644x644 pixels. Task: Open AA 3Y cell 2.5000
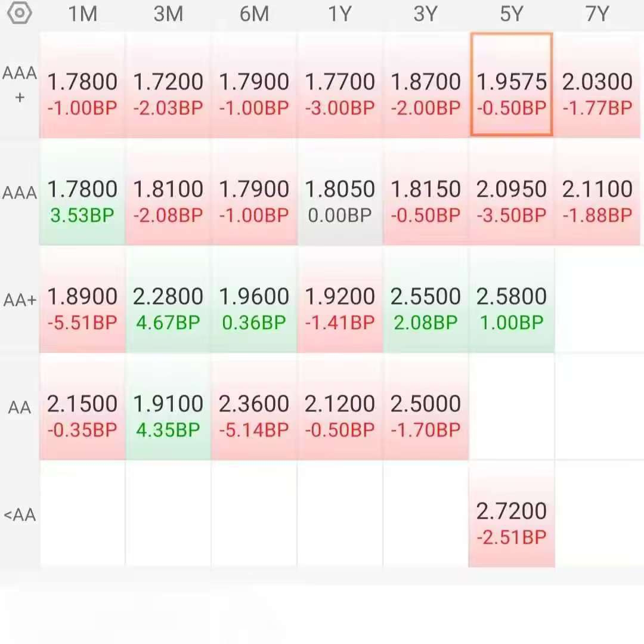(x=426, y=407)
